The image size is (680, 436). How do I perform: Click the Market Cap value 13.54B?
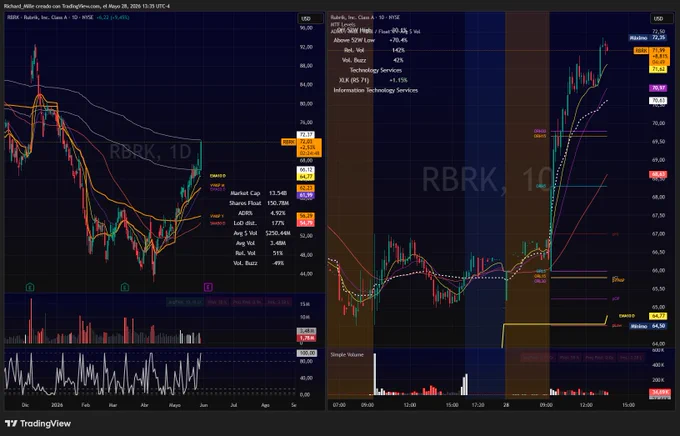(278, 193)
